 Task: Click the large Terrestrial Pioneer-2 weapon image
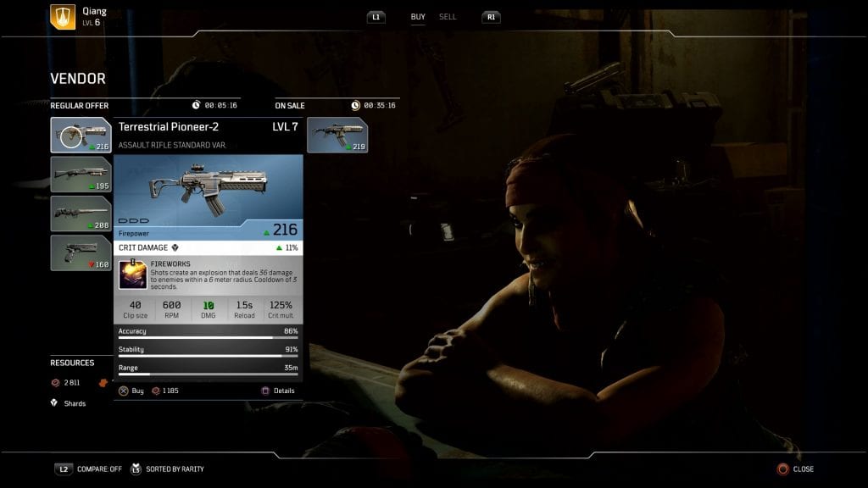[x=209, y=191]
